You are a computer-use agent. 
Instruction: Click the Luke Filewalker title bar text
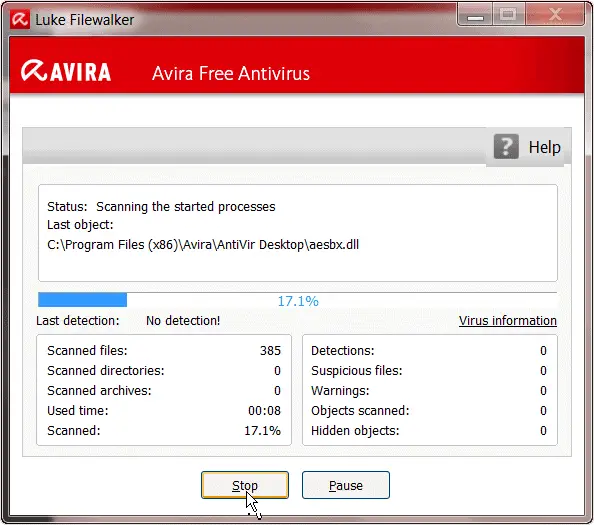pyautogui.click(x=84, y=20)
